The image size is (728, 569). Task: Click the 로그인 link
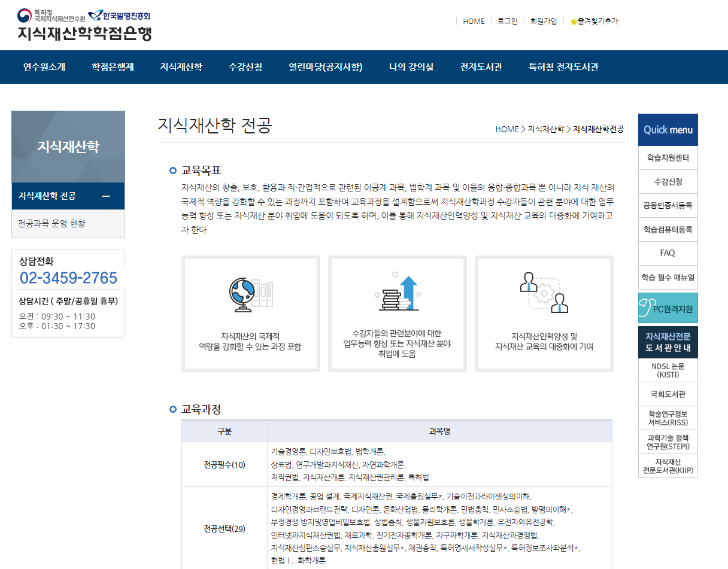click(506, 21)
